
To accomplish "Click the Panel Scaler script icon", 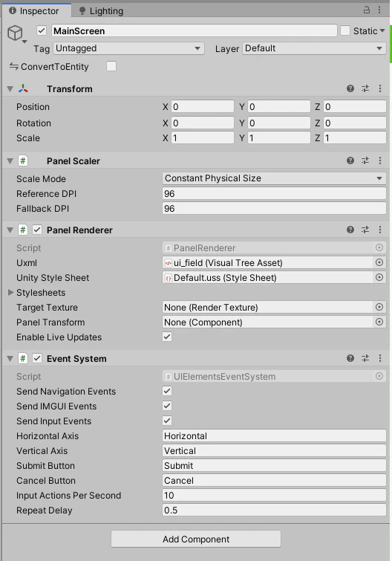I will coord(23,160).
